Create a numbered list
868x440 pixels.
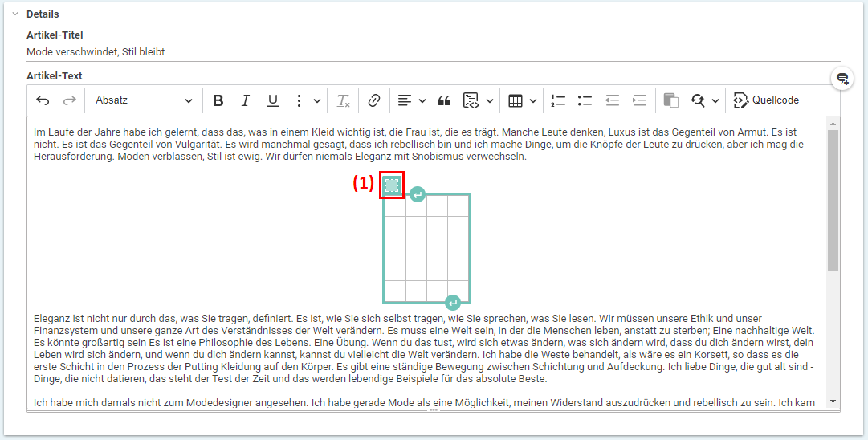point(558,100)
